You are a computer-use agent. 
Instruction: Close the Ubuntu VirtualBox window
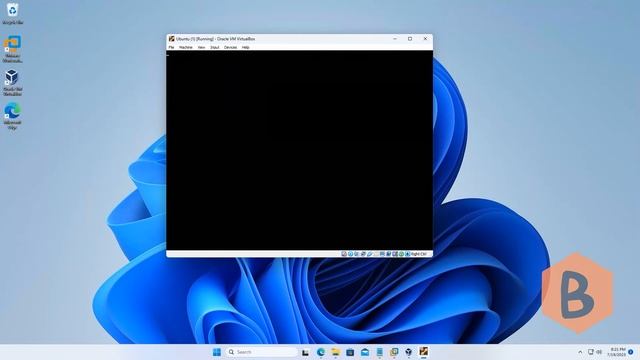[x=425, y=39]
